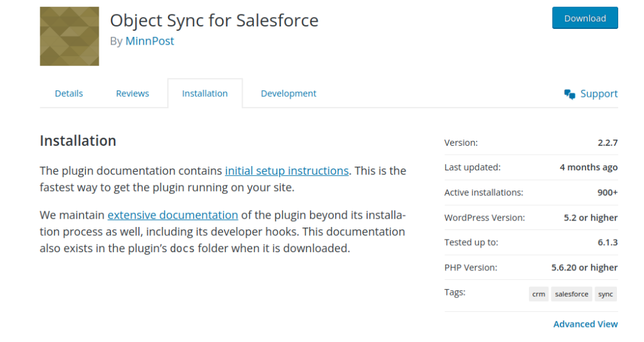This screenshot has height=342, width=644.
Task: Open the Advanced View link
Action: click(x=586, y=324)
